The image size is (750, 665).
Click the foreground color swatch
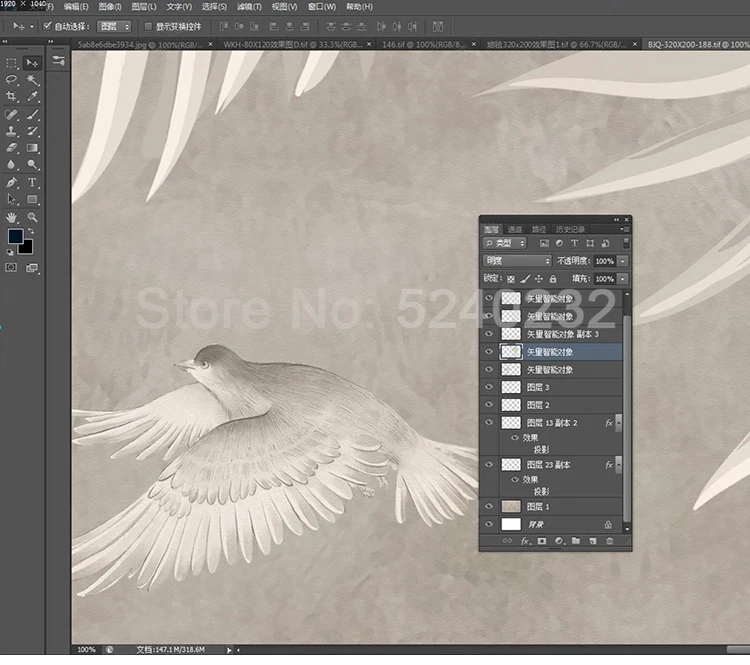15,236
